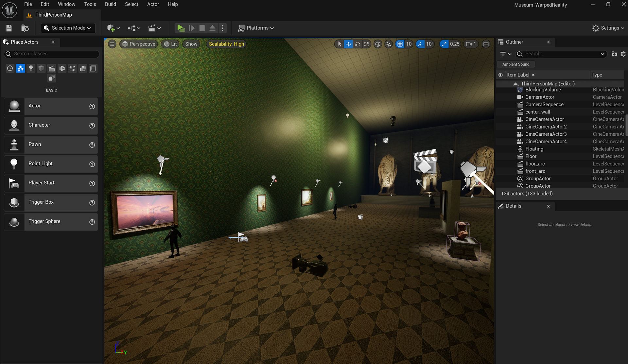Click the Scalability: High button
The height and width of the screenshot is (364, 628).
pyautogui.click(x=226, y=44)
